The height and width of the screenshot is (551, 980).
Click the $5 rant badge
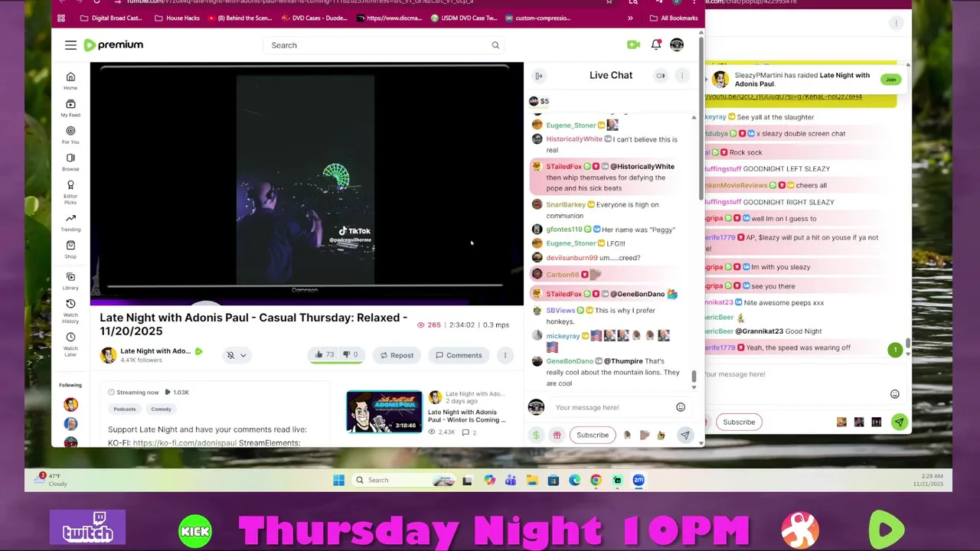click(x=539, y=101)
